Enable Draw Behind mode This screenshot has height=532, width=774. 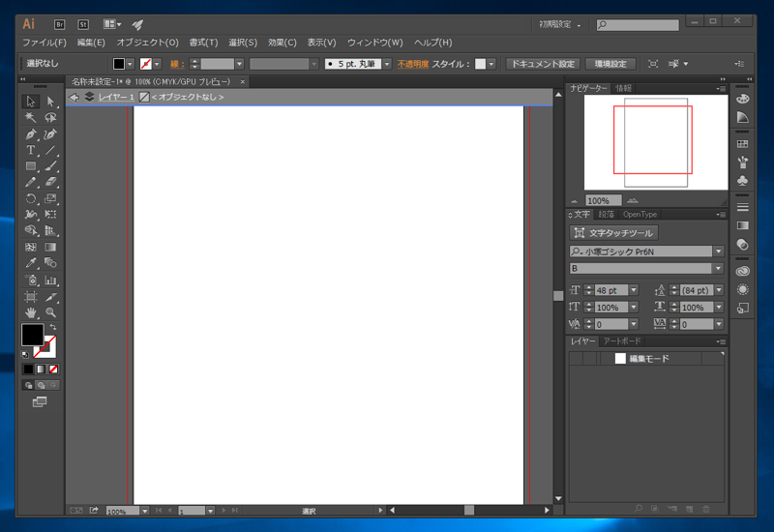[41, 385]
